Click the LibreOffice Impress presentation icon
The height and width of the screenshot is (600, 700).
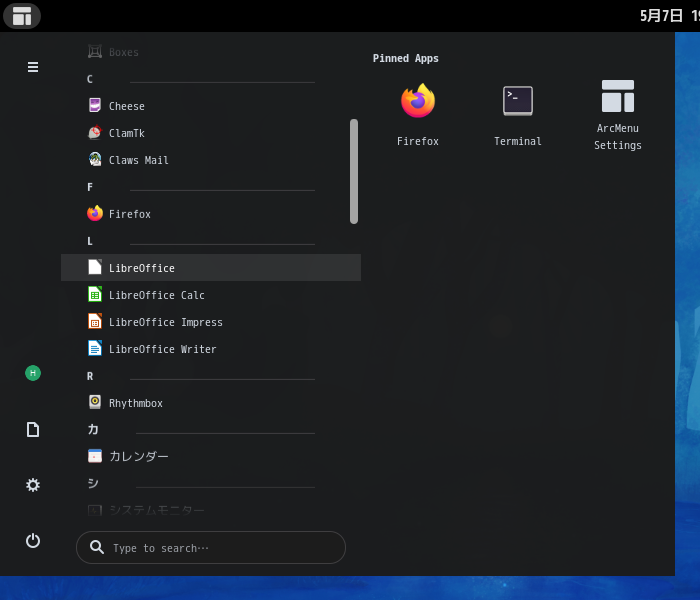point(95,321)
